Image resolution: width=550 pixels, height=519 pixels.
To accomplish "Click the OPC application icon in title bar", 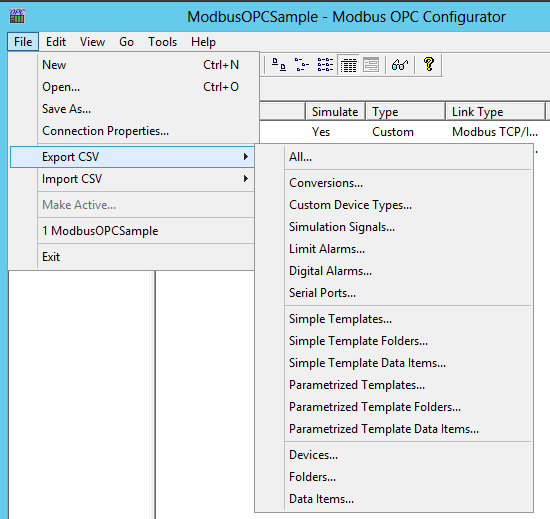I will pos(17,16).
